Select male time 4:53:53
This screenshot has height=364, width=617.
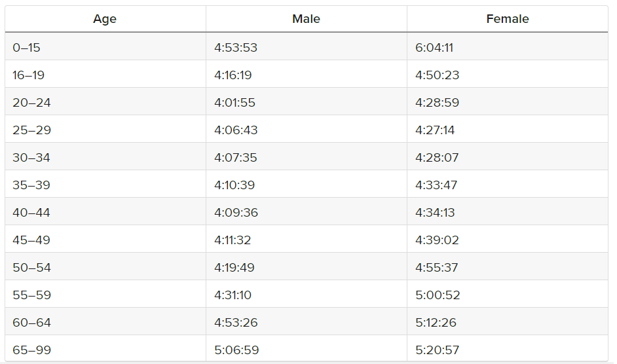[236, 48]
